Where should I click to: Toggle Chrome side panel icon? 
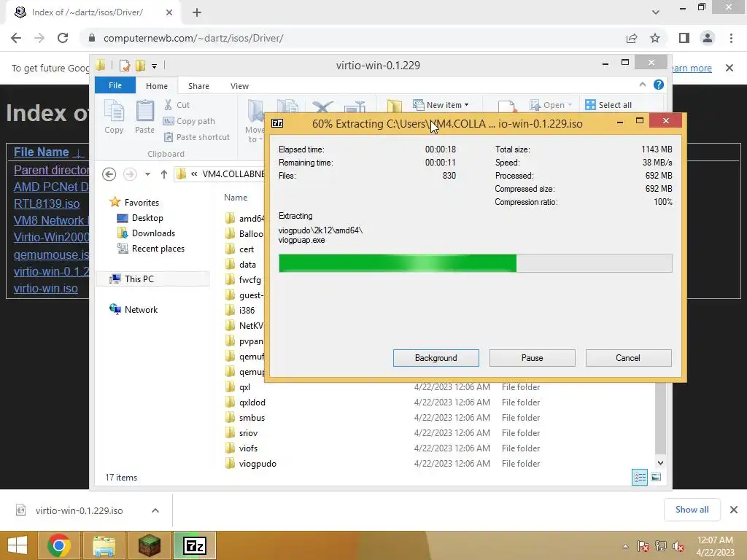tap(684, 38)
